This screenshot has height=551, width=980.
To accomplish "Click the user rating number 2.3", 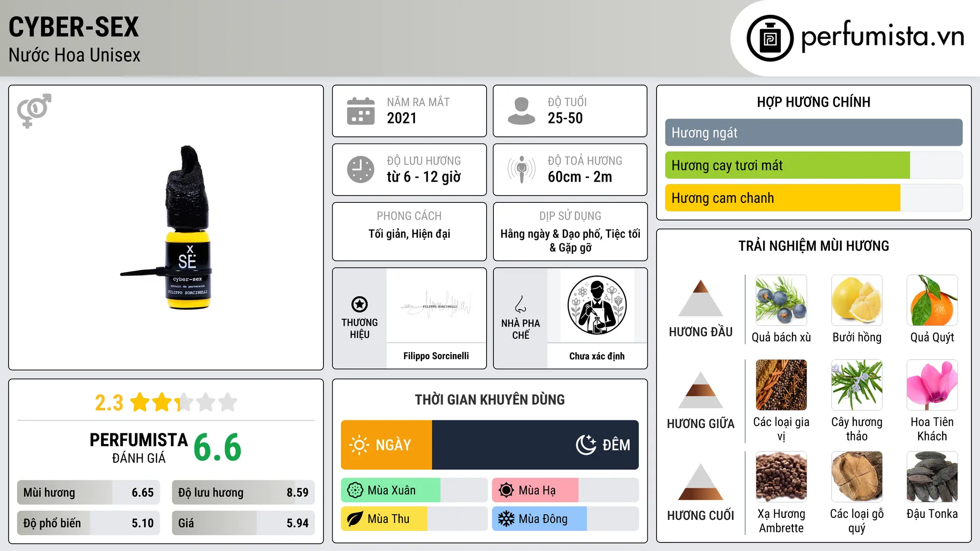I will (109, 402).
